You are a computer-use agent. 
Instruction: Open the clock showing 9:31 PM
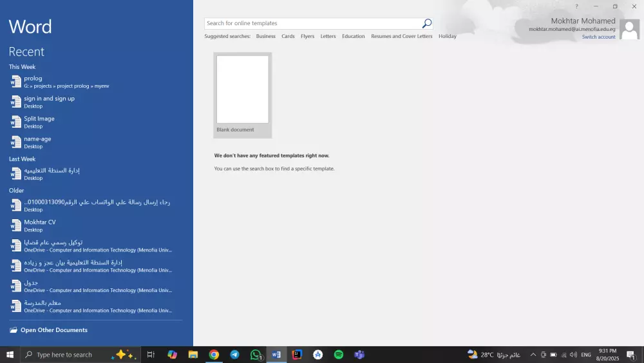(x=607, y=355)
